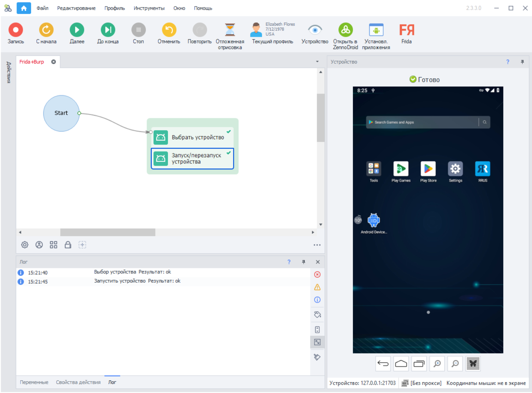The width and height of the screenshot is (532, 393).
Task: Expand the tab list dropdown near Frida+Burp
Action: pos(317,62)
